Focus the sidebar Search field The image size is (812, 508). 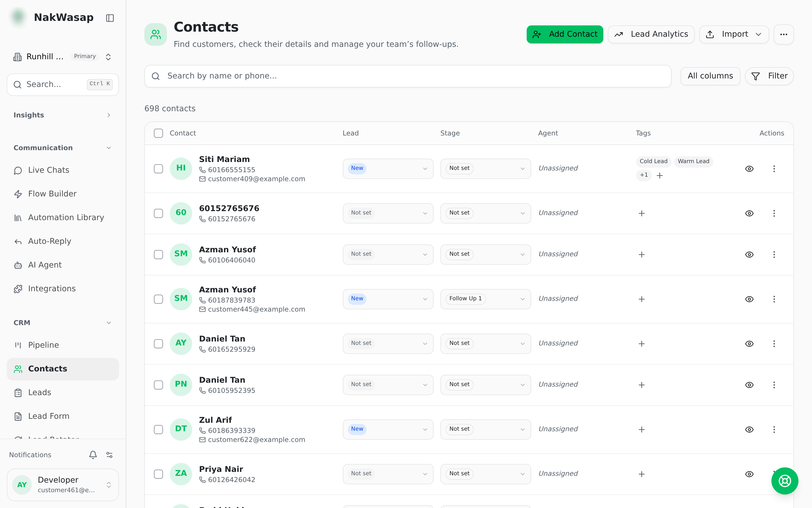(x=63, y=84)
